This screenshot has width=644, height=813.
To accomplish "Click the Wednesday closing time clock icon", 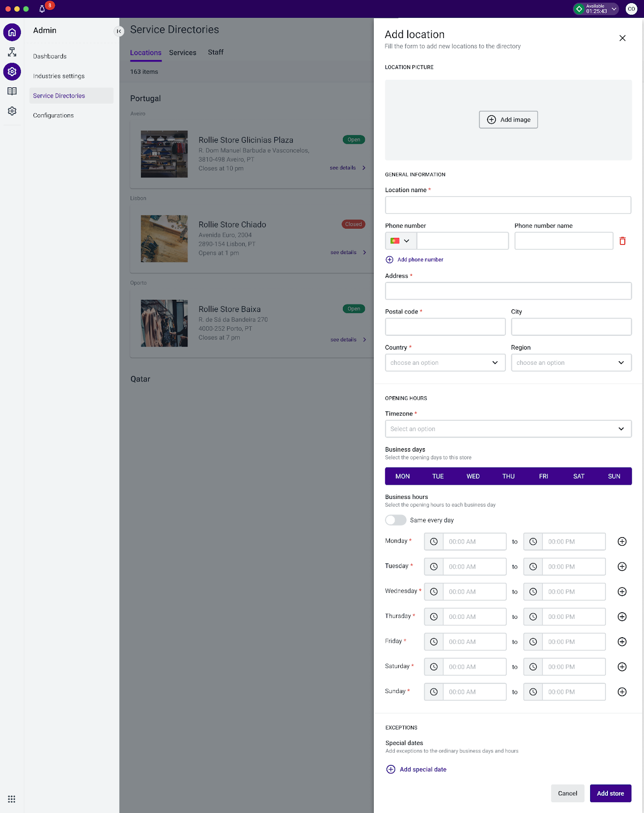I will pos(533,591).
